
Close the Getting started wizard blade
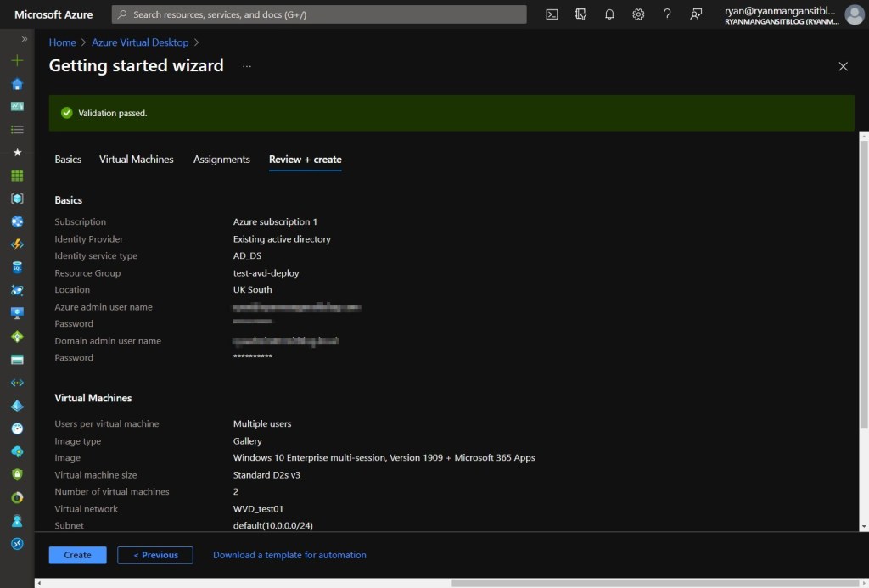[843, 66]
